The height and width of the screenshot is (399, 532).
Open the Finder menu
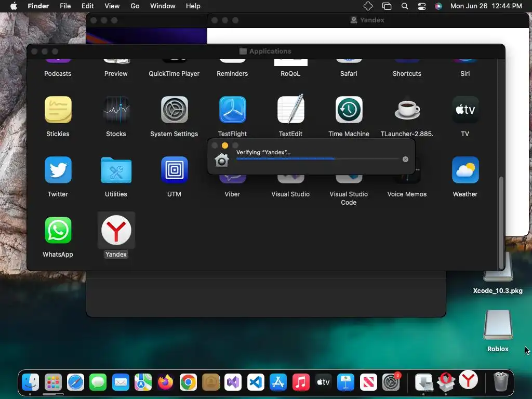coord(38,6)
